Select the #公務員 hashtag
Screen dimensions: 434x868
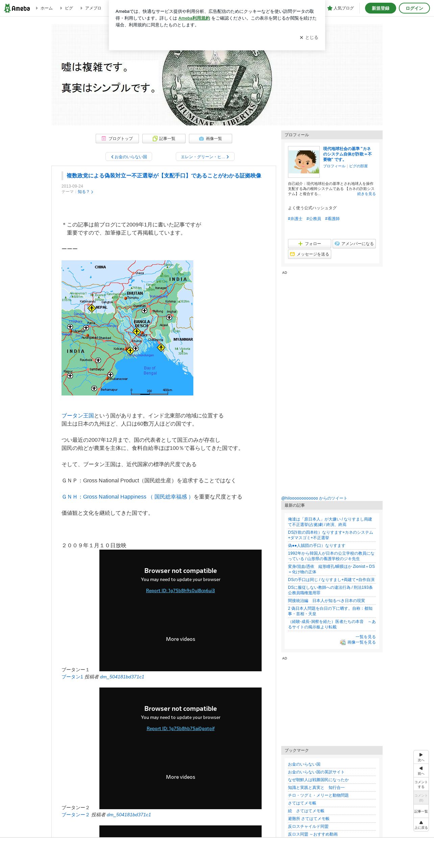tap(314, 219)
